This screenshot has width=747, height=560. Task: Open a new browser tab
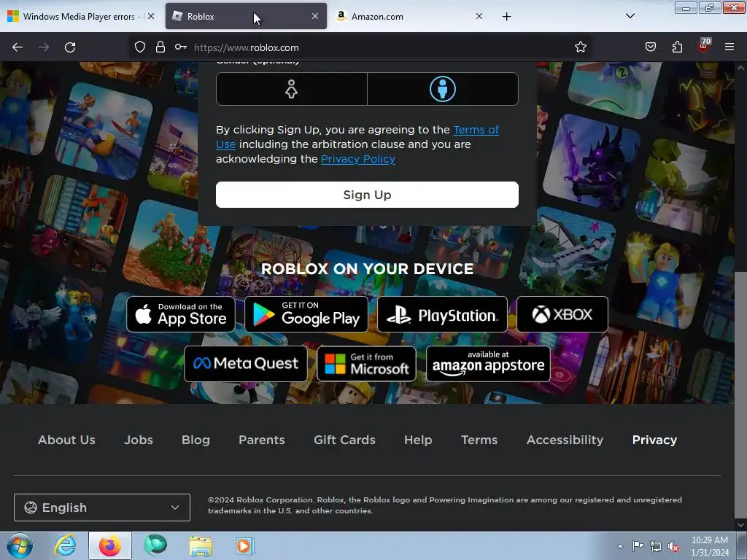pyautogui.click(x=506, y=17)
